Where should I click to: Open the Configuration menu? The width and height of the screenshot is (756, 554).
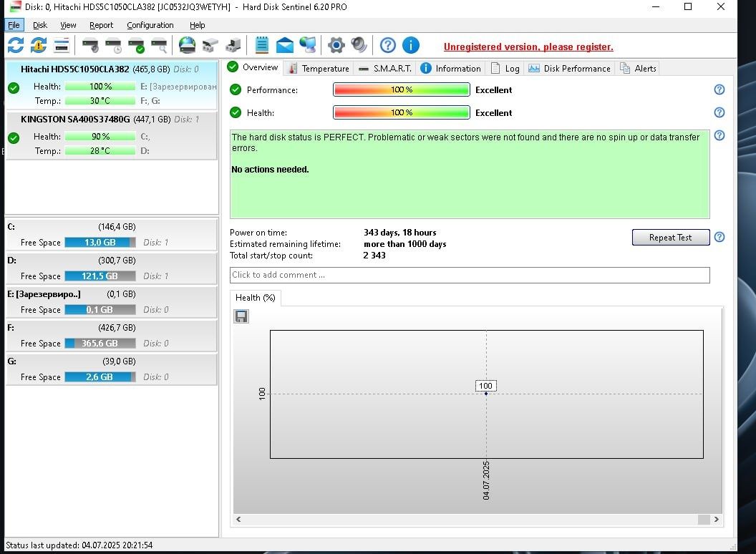(x=150, y=25)
